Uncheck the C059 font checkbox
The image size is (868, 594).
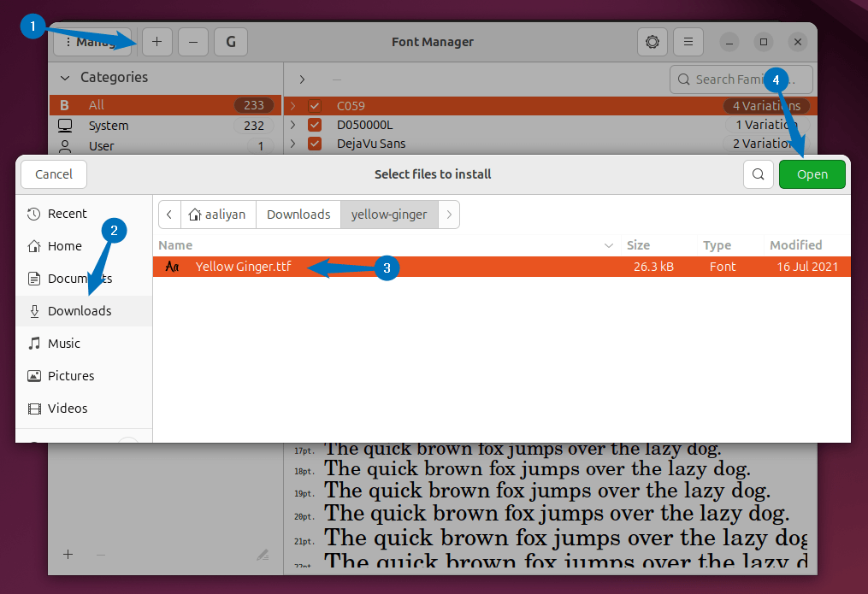tap(315, 105)
